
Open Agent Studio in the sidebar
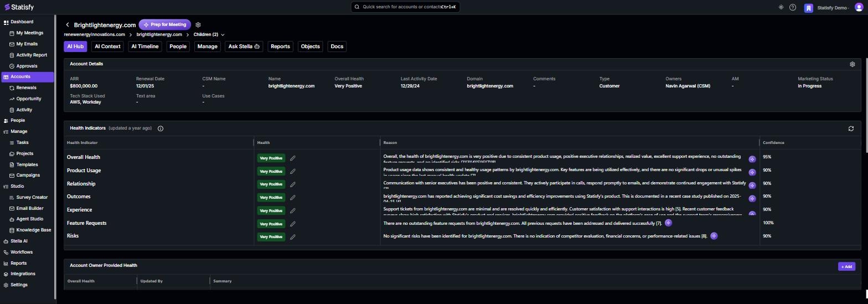29,219
